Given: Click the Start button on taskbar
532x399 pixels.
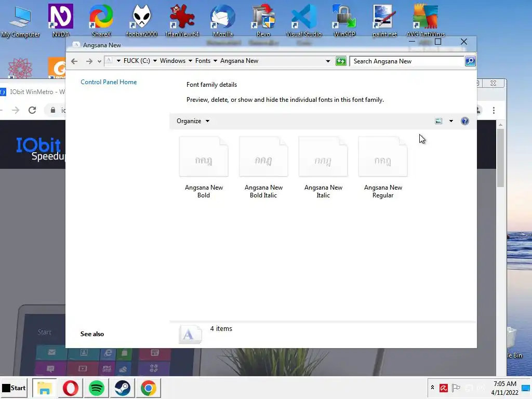Looking at the screenshot, I should (14, 388).
